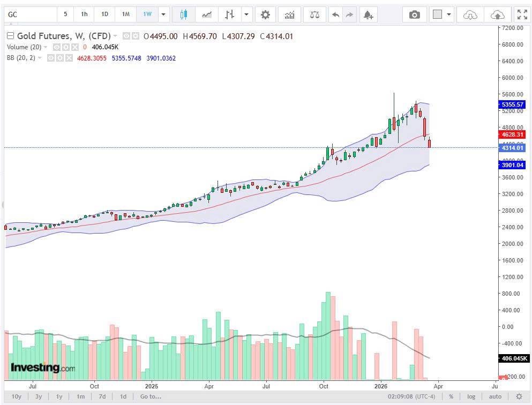Open the bar style dropdown arrow
Image resolution: width=532 pixels, height=405 pixels.
point(246,14)
